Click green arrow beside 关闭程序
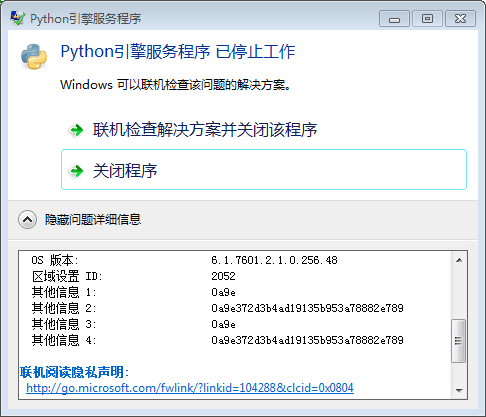Viewport: 486px width, 417px height. click(x=77, y=171)
